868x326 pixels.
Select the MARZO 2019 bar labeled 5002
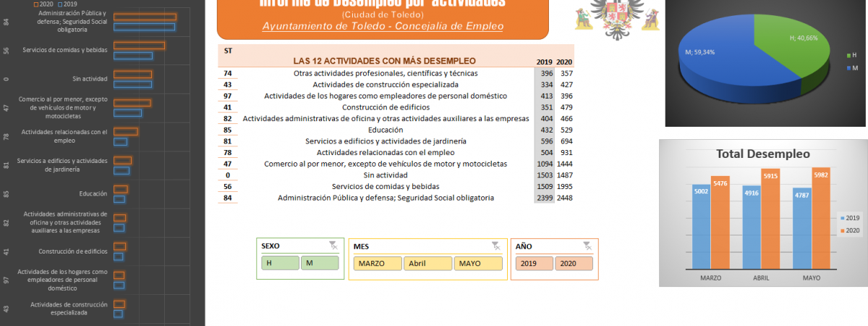point(702,225)
